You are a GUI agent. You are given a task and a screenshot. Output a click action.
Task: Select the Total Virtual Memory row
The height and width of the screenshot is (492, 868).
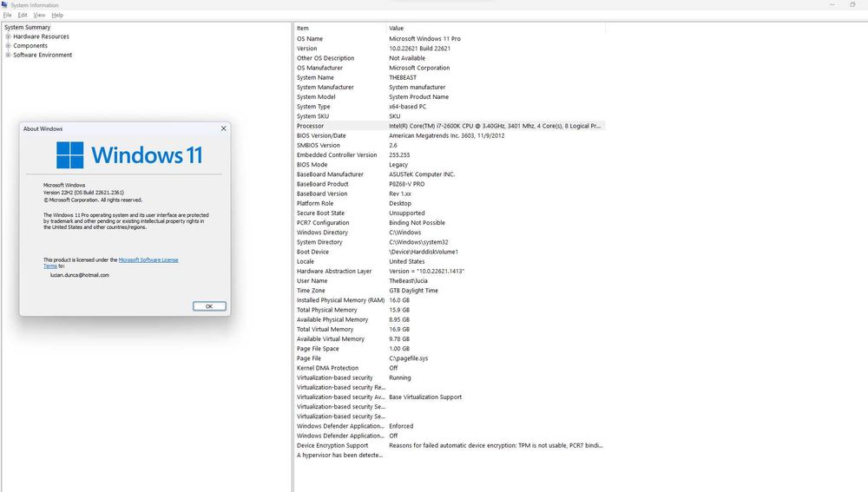coord(450,329)
